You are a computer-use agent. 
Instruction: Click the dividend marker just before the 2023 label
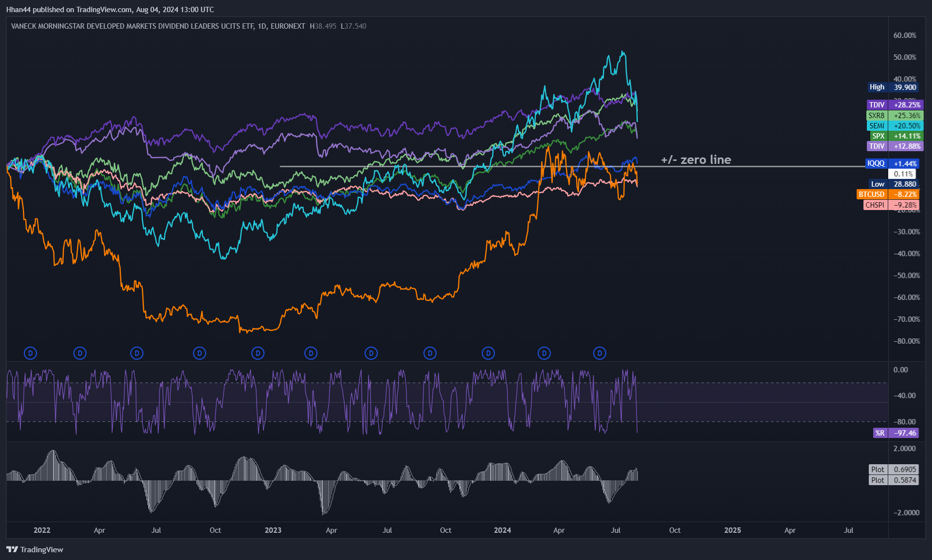(x=258, y=353)
